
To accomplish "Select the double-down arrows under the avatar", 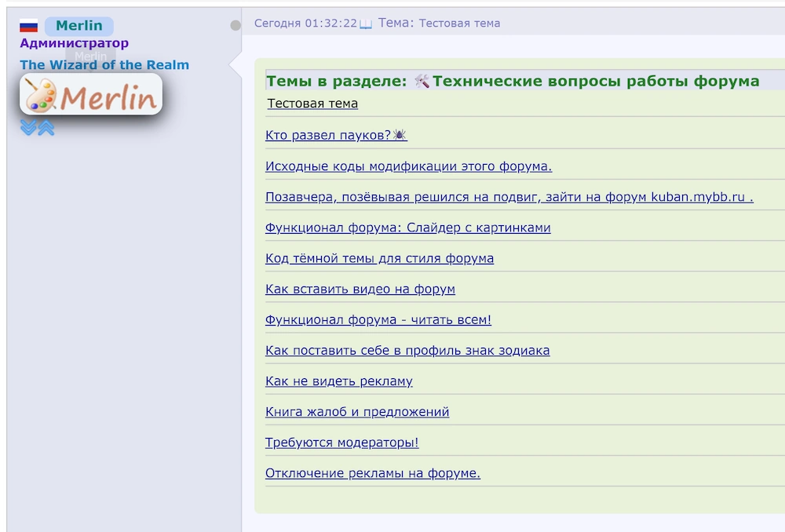I will pos(28,127).
